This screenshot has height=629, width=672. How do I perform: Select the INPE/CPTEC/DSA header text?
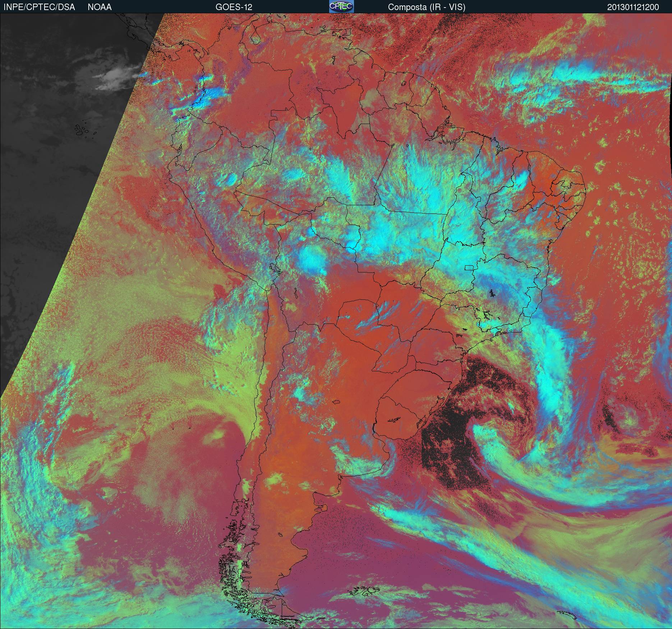pos(39,7)
